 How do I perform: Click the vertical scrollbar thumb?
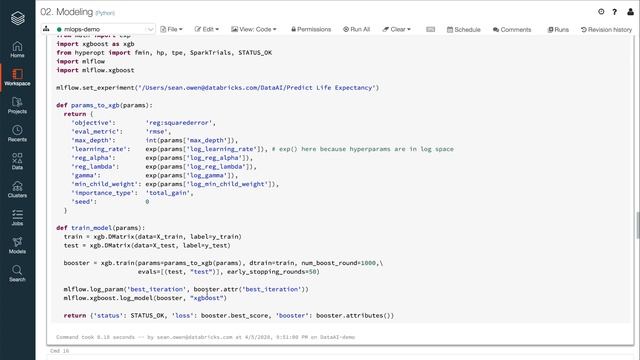pyautogui.click(x=637, y=225)
